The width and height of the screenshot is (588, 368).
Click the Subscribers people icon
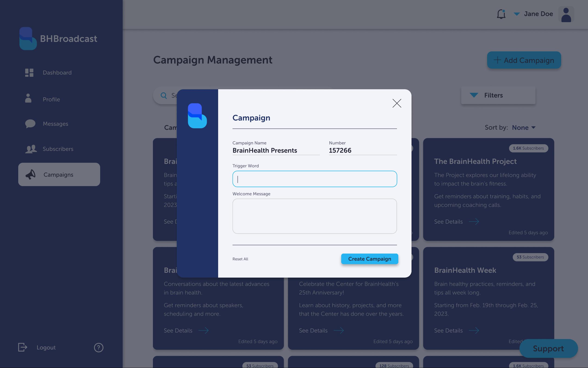pos(31,149)
